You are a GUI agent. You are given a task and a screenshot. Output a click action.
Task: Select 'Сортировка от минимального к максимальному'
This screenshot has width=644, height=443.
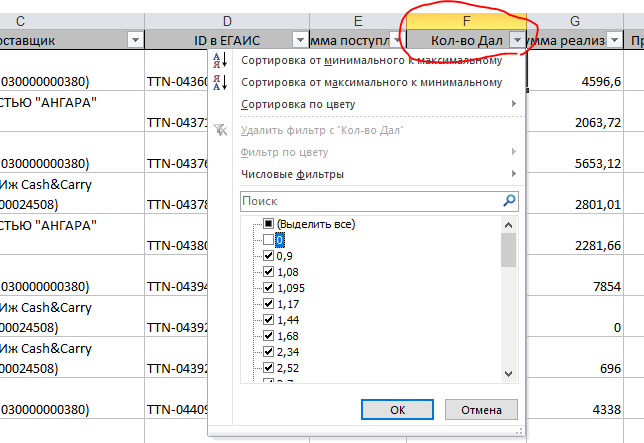370,61
